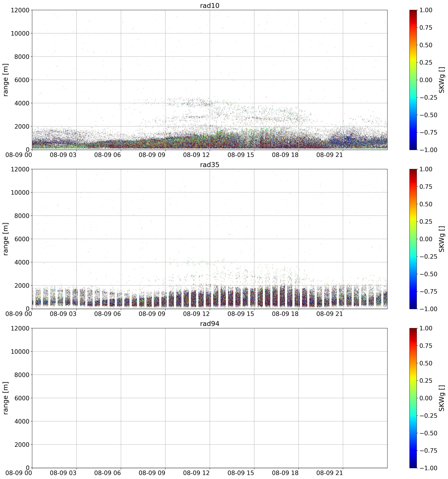The height and width of the screenshot is (479, 448).
Task: Click 1.00 tick on rad94 colorbar
Action: (426, 328)
